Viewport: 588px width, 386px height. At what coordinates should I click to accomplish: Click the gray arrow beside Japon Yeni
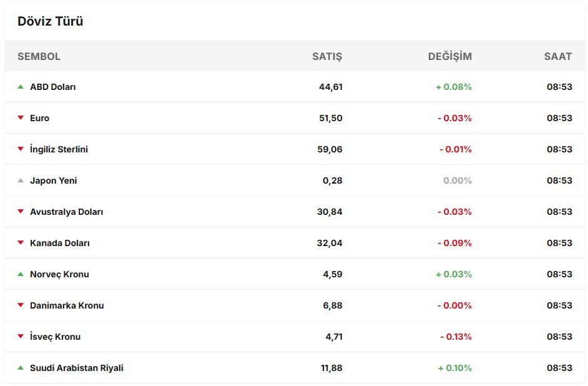(21, 181)
